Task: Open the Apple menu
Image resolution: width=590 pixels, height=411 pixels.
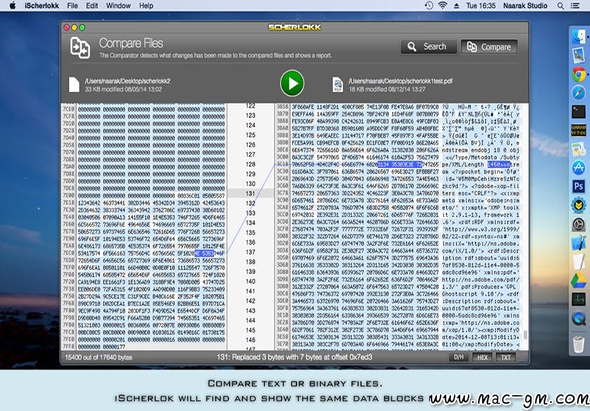Action: tap(12, 6)
